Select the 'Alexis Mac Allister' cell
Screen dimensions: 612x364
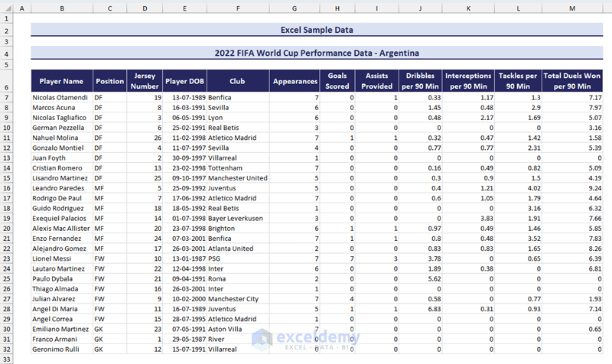(x=62, y=229)
